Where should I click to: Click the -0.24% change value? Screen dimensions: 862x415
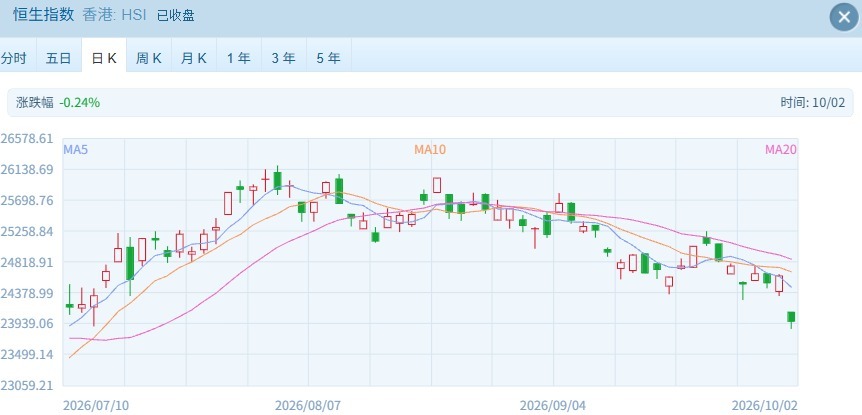click(80, 102)
